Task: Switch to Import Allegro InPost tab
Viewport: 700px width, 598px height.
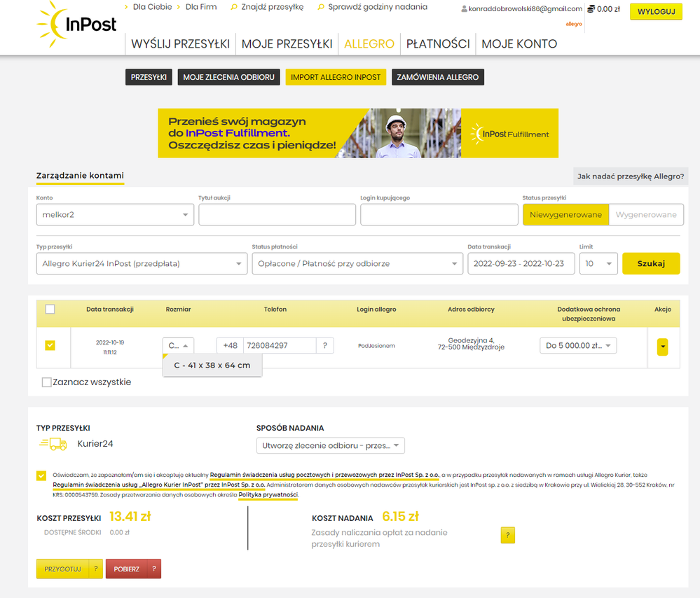Action: [336, 77]
